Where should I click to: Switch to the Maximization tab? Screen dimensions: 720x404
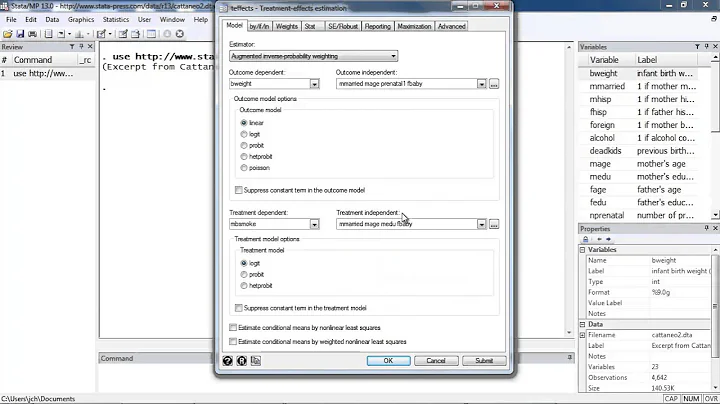414,27
